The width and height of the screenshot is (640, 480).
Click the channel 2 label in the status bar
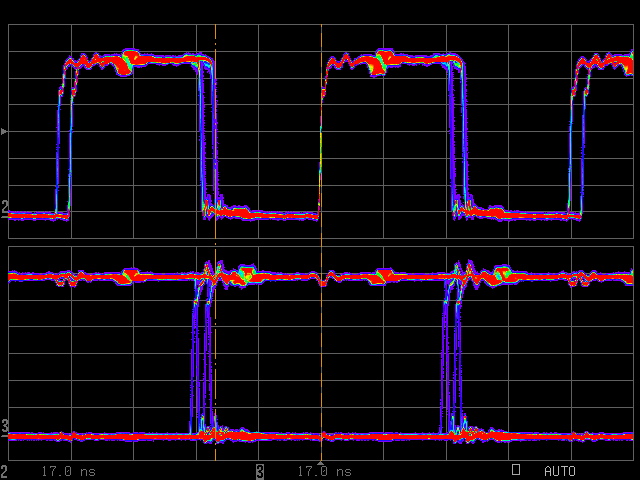coord(4,471)
